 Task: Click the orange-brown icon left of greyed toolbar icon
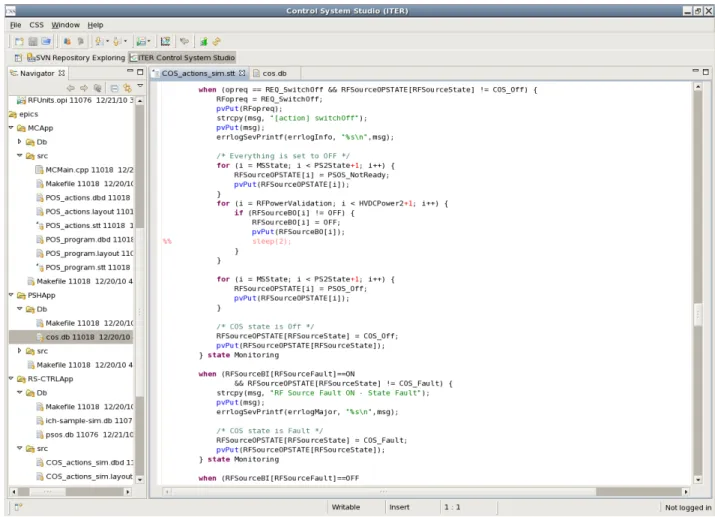click(67, 41)
